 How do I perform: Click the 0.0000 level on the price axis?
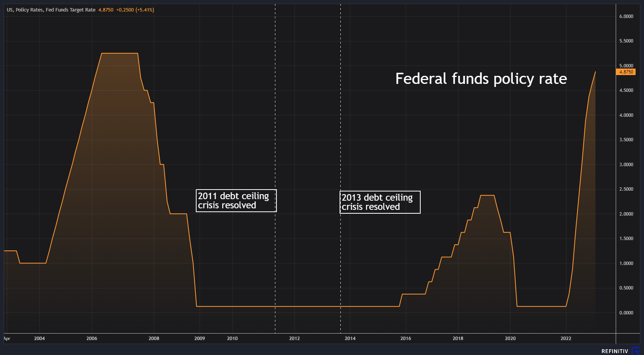click(626, 313)
